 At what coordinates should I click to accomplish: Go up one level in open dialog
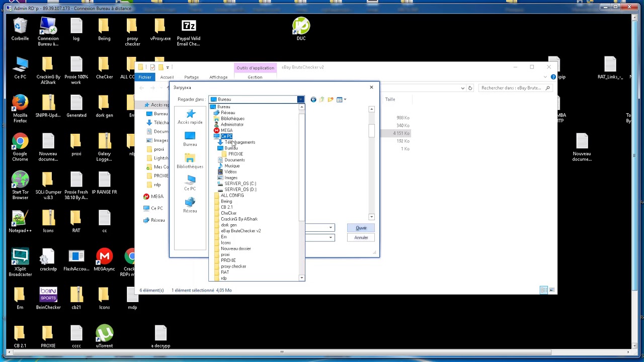(322, 100)
